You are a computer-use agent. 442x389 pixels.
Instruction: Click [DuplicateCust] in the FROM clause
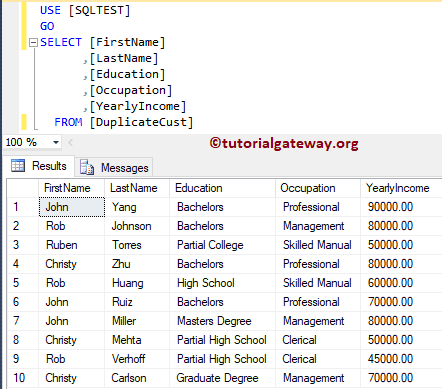coord(141,122)
